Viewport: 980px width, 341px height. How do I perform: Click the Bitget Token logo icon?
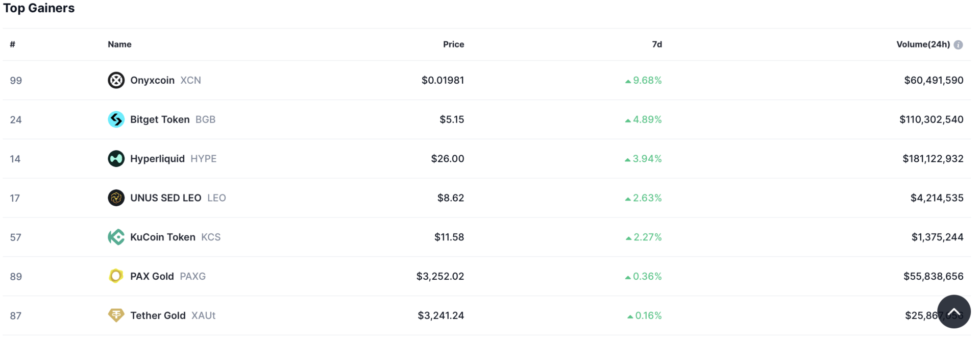pyautogui.click(x=116, y=119)
